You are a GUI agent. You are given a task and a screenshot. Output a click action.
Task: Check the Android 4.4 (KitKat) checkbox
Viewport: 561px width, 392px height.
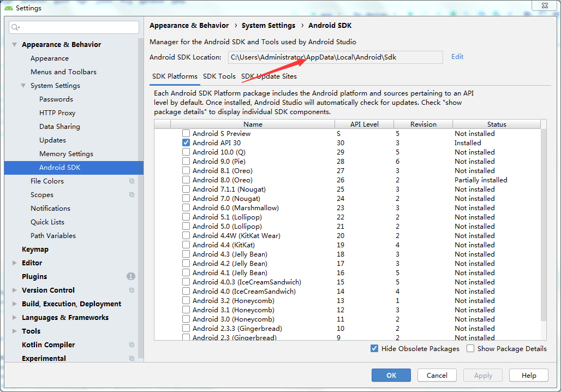pyautogui.click(x=186, y=245)
